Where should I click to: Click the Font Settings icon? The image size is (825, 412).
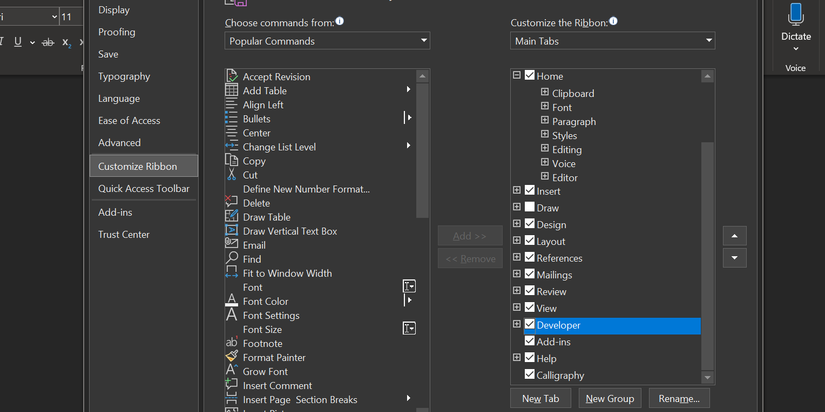point(232,315)
